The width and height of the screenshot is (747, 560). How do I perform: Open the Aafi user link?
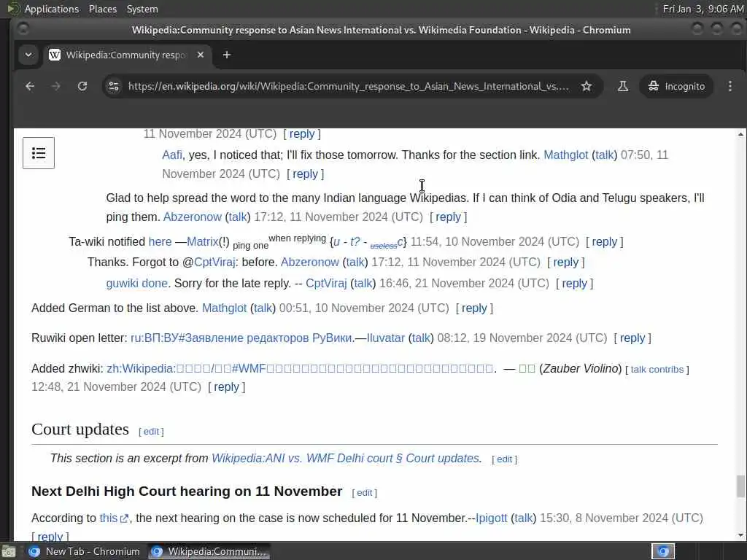click(x=172, y=155)
